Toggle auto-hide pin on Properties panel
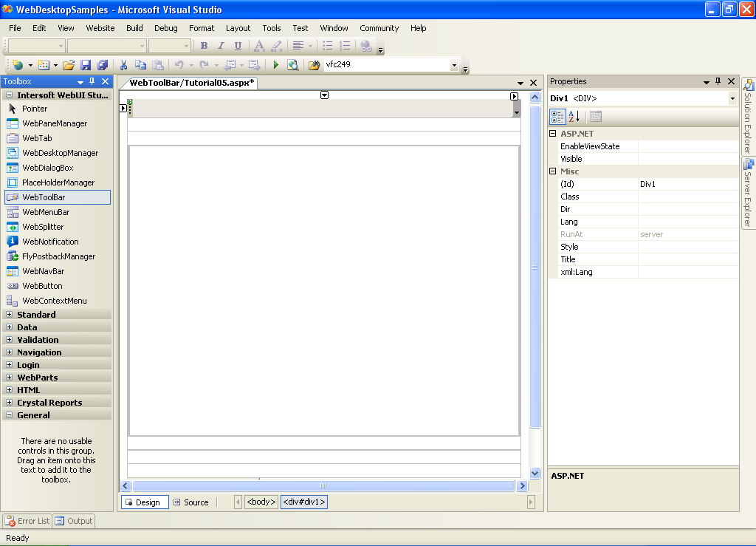756x546 pixels. [x=718, y=81]
